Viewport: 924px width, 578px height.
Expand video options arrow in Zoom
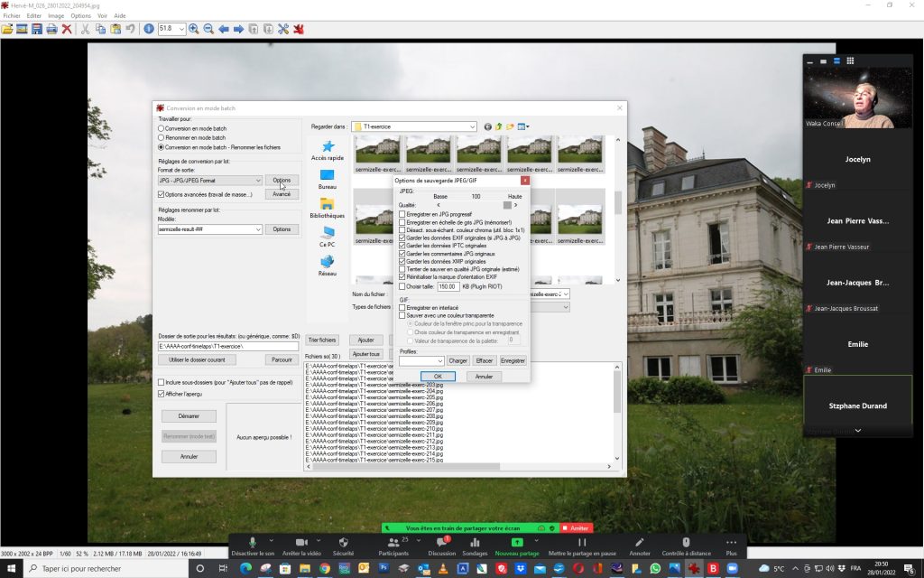319,540
